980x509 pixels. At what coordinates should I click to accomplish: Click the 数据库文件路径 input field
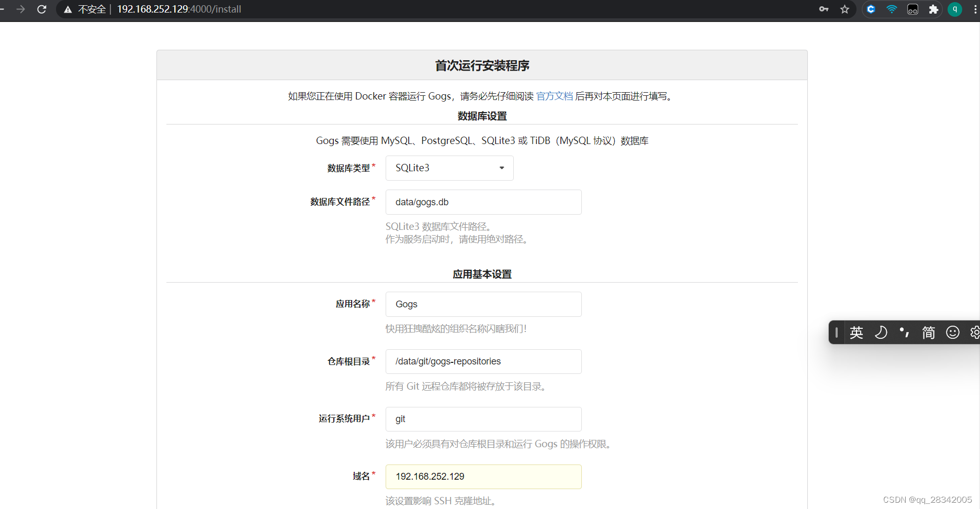[483, 202]
